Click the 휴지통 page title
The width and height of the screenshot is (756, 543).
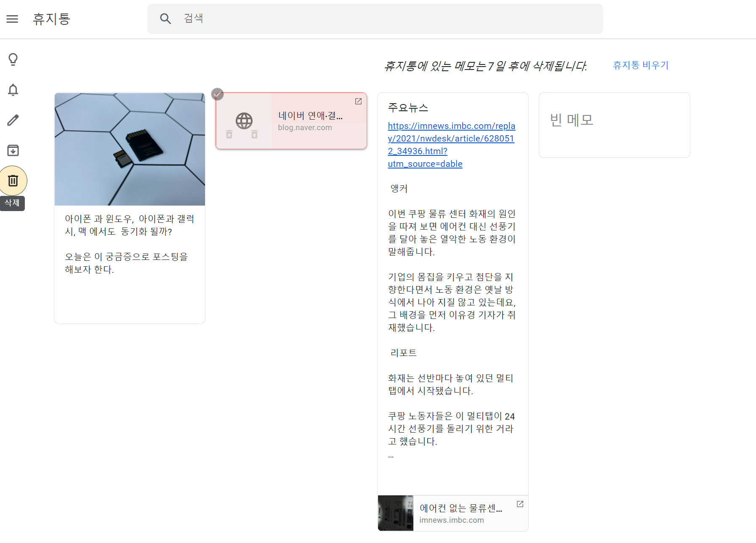[x=51, y=19]
